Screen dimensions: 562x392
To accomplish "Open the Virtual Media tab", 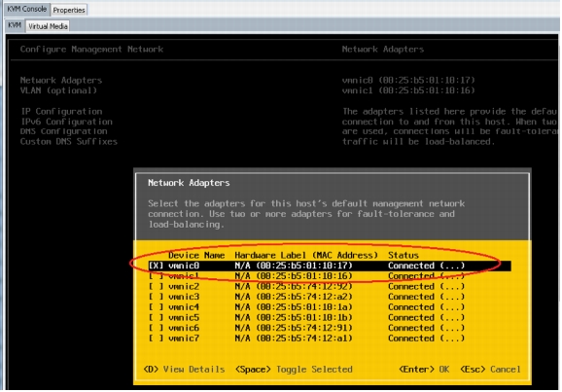I will 48,26.
